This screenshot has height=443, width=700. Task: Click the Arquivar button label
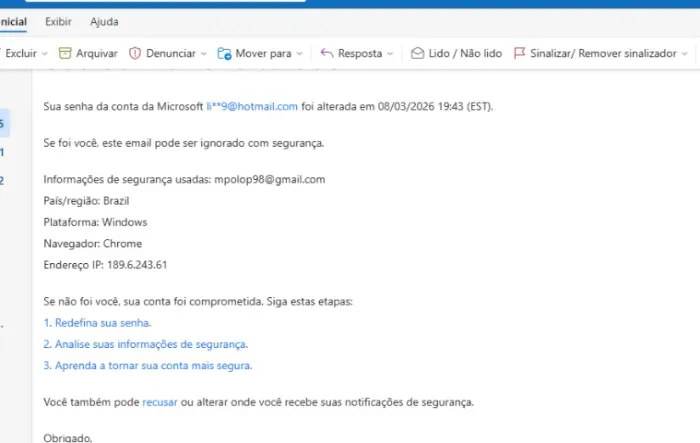[x=96, y=54]
